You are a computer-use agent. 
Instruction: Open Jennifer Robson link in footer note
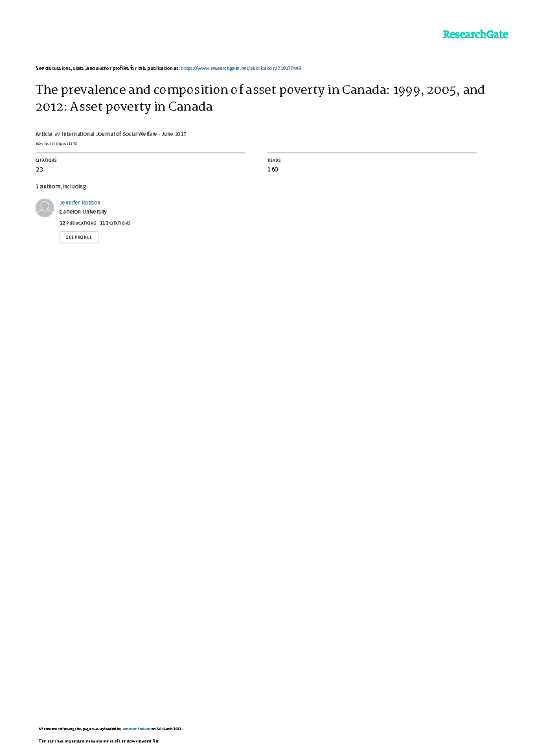coord(136,729)
